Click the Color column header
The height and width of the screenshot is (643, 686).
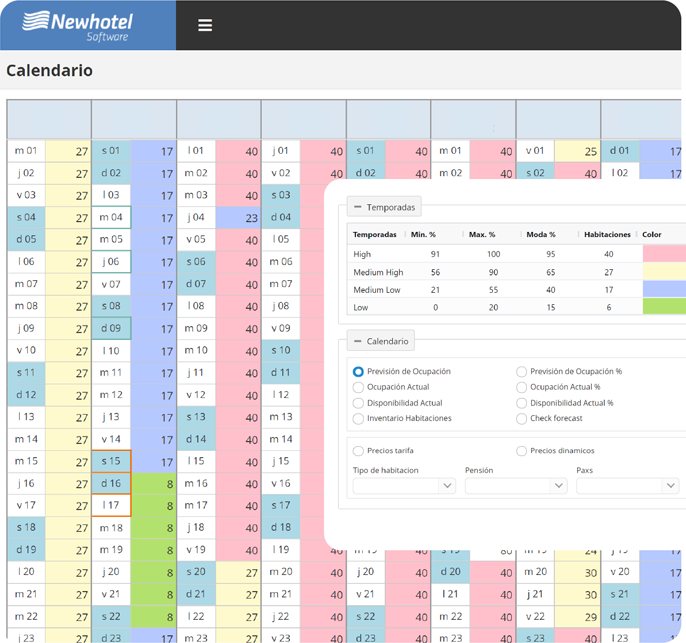click(651, 234)
